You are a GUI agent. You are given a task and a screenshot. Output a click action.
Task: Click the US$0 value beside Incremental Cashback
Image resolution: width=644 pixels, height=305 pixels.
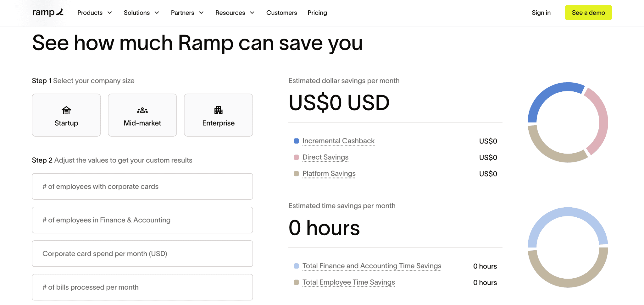(x=488, y=141)
